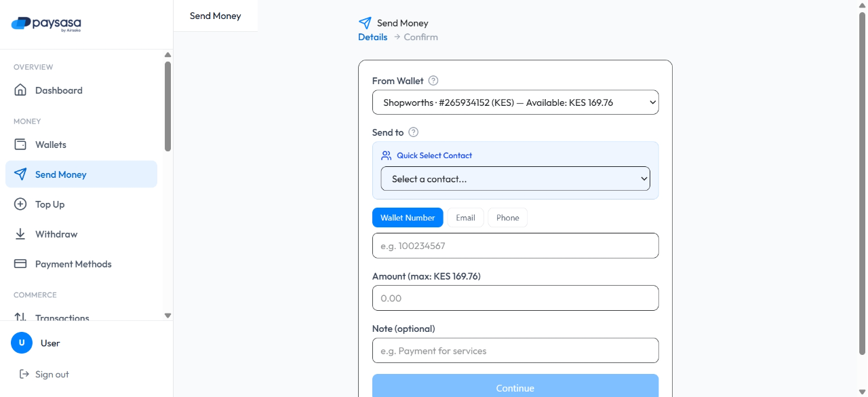This screenshot has width=868, height=397.
Task: Open the Top Up page
Action: pos(81,204)
